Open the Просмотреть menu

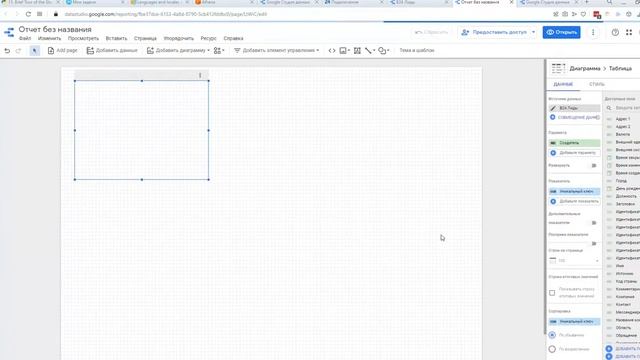pyautogui.click(x=83, y=38)
